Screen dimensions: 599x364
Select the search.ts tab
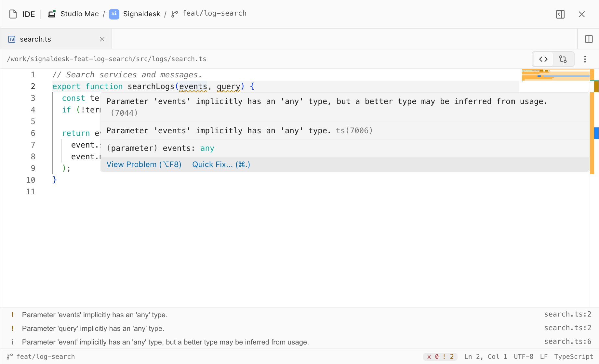pyautogui.click(x=56, y=39)
